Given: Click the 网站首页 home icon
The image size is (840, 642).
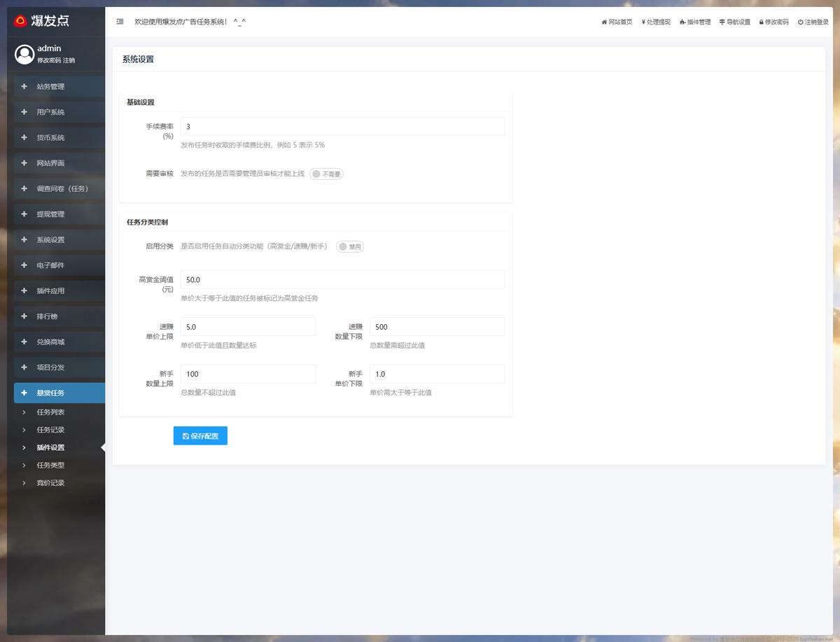Looking at the screenshot, I should coord(604,22).
